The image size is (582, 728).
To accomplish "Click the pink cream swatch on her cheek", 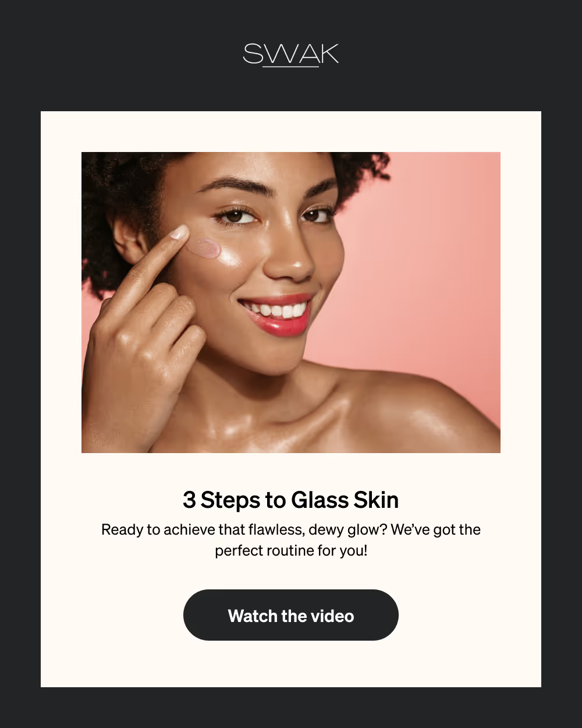I will [204, 249].
